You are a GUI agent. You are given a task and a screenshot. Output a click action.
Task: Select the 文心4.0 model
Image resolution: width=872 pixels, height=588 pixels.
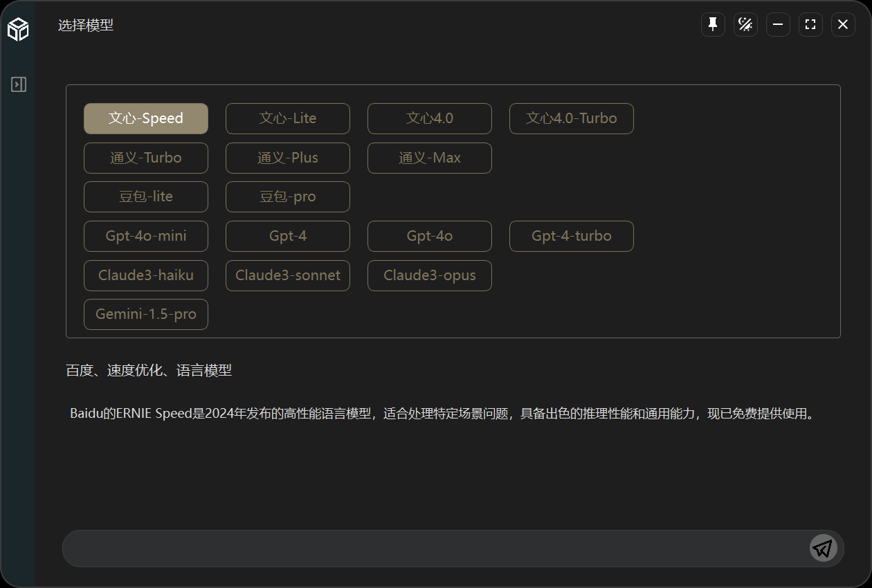430,118
